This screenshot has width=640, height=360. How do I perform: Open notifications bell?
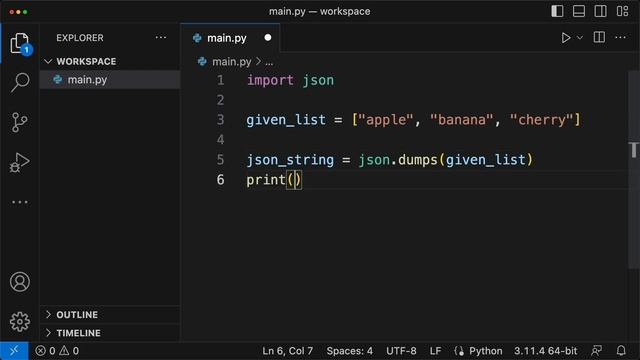point(621,351)
